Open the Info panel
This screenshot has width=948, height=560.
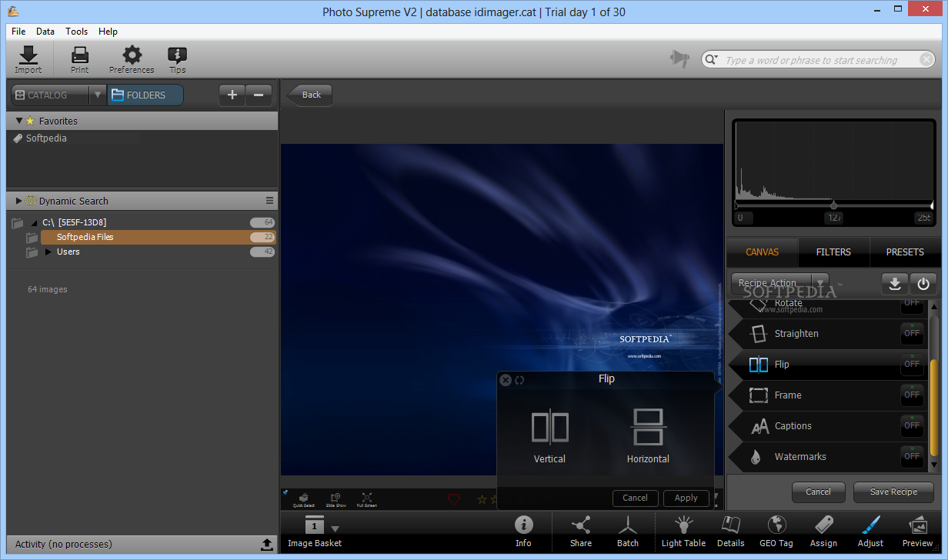(x=523, y=532)
